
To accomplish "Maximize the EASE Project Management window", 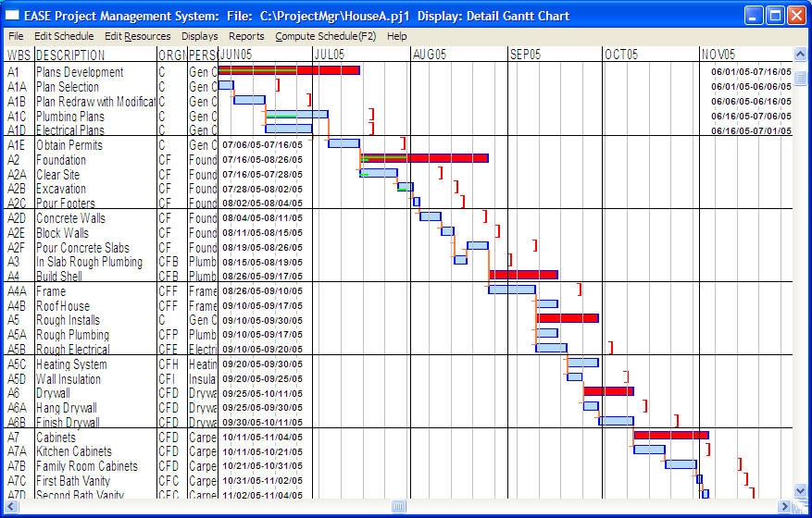I will pos(775,16).
